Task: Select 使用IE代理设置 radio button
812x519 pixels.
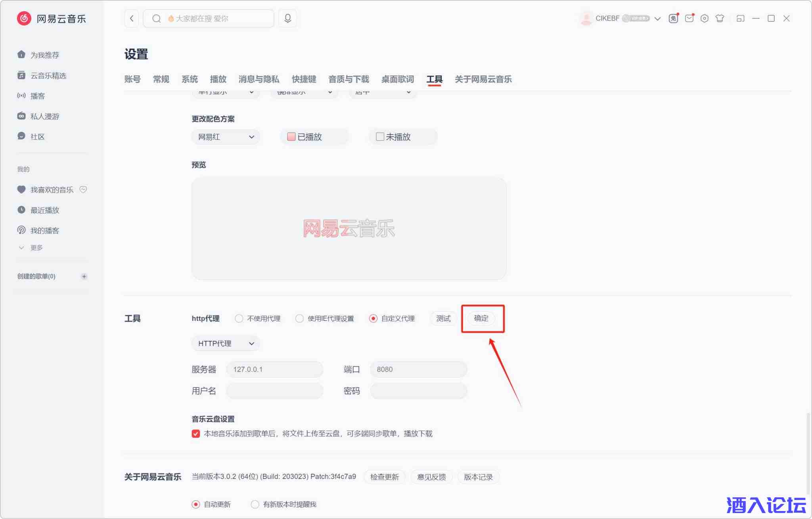Action: click(299, 319)
